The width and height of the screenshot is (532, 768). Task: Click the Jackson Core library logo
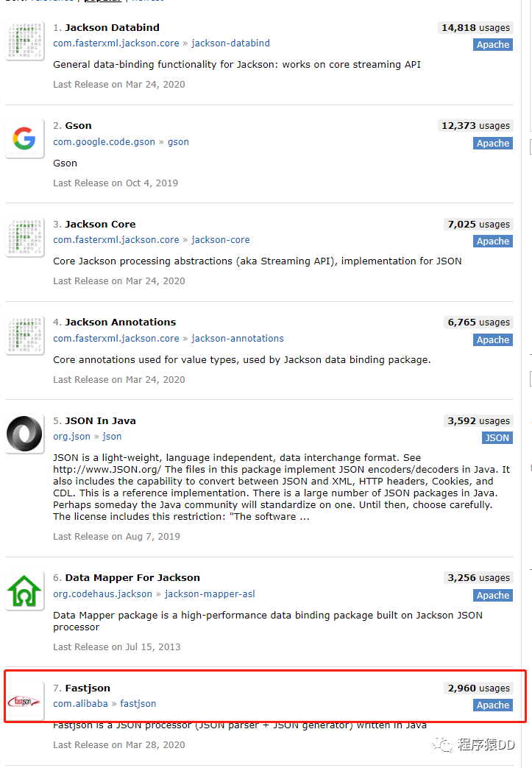tap(24, 238)
